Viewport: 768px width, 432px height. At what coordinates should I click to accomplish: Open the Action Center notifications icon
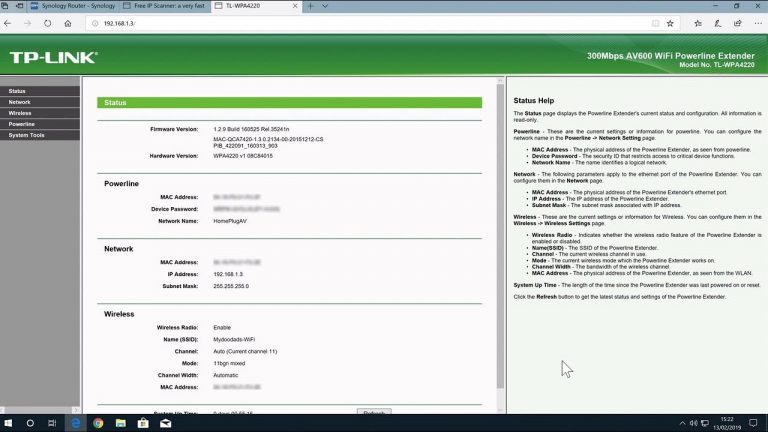[x=753, y=423]
